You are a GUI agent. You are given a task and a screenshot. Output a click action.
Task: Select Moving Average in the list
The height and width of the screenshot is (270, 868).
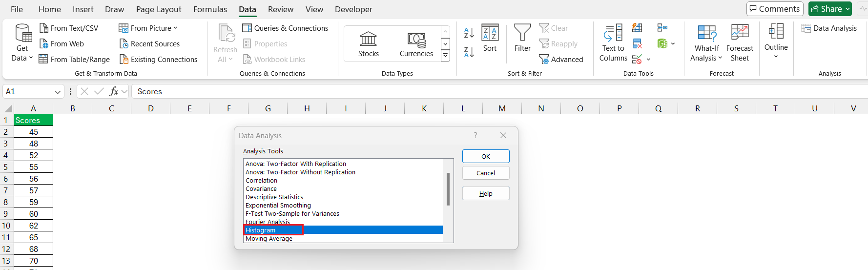[343, 238]
